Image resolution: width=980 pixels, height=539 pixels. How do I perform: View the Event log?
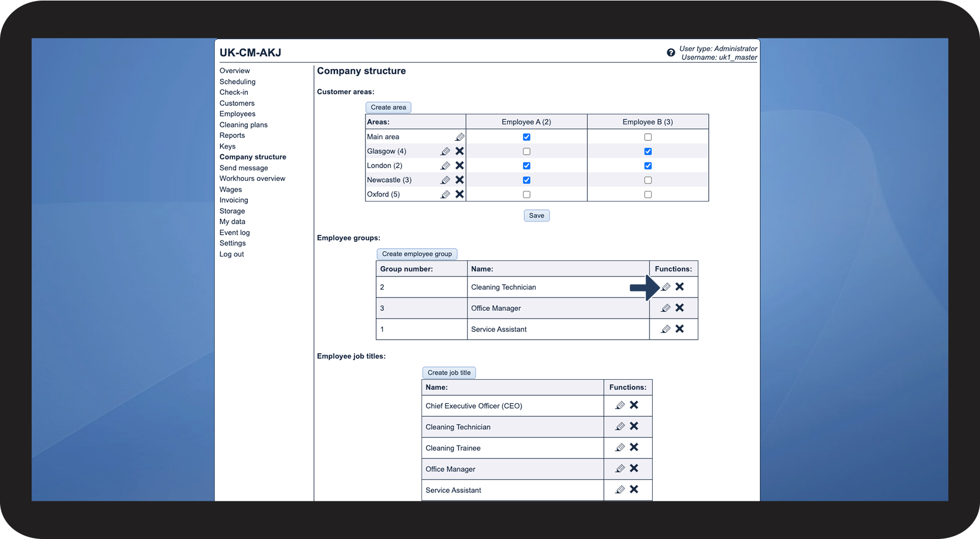coord(235,233)
